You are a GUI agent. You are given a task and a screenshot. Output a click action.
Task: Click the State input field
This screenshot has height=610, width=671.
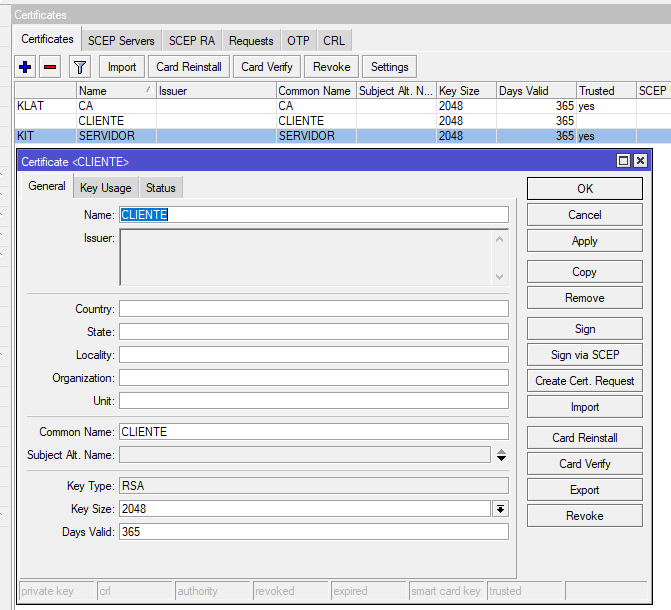314,332
